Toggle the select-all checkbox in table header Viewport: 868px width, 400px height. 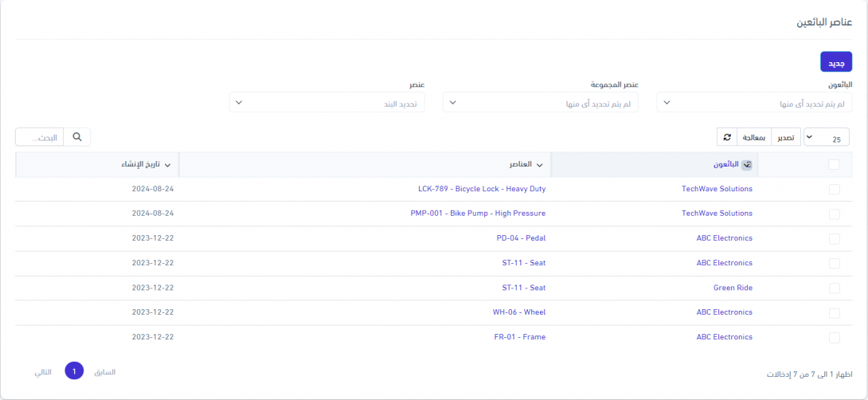(834, 165)
